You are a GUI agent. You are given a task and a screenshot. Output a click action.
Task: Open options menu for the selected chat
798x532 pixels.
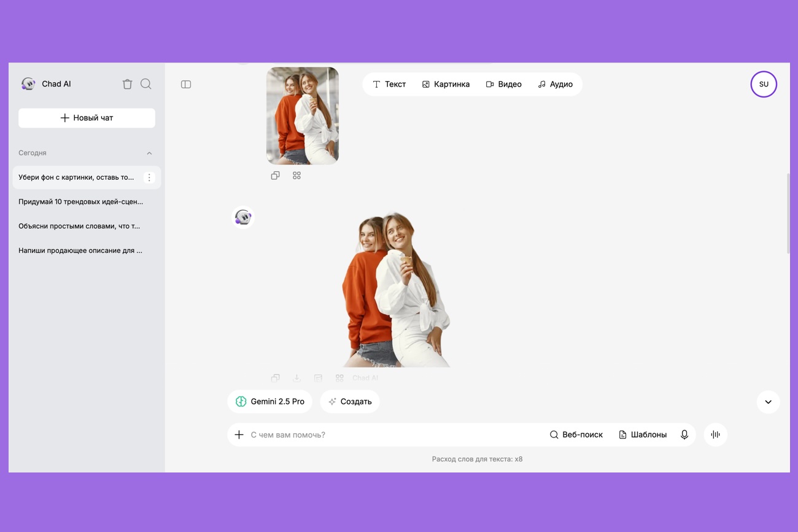tap(149, 177)
